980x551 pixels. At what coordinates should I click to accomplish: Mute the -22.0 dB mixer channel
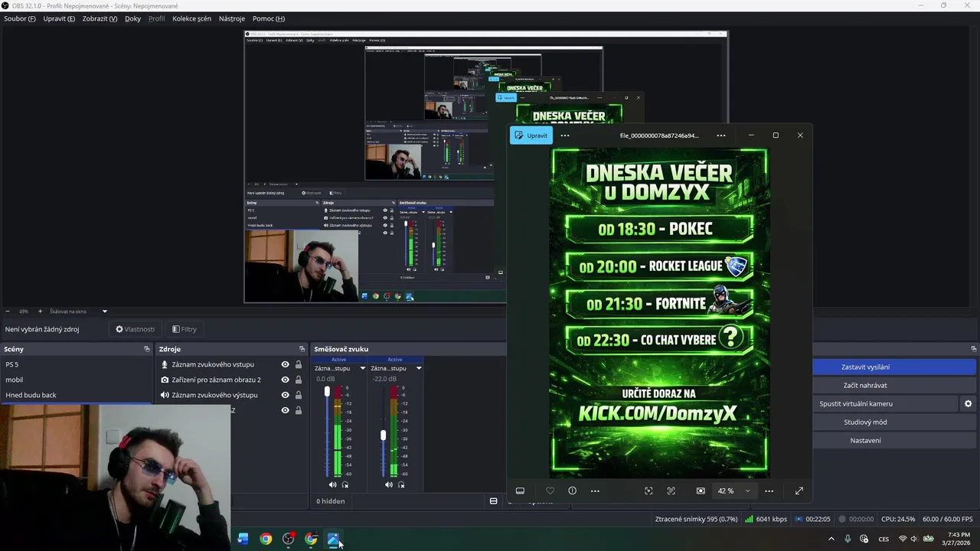pos(388,484)
